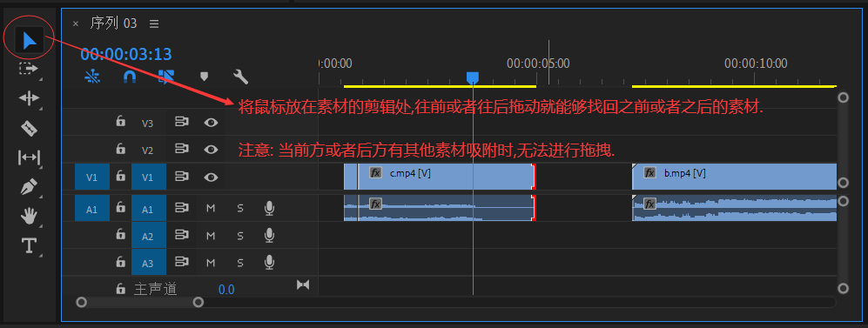Select the 序列 03 sequence tab
The image size is (868, 328).
[x=113, y=23]
